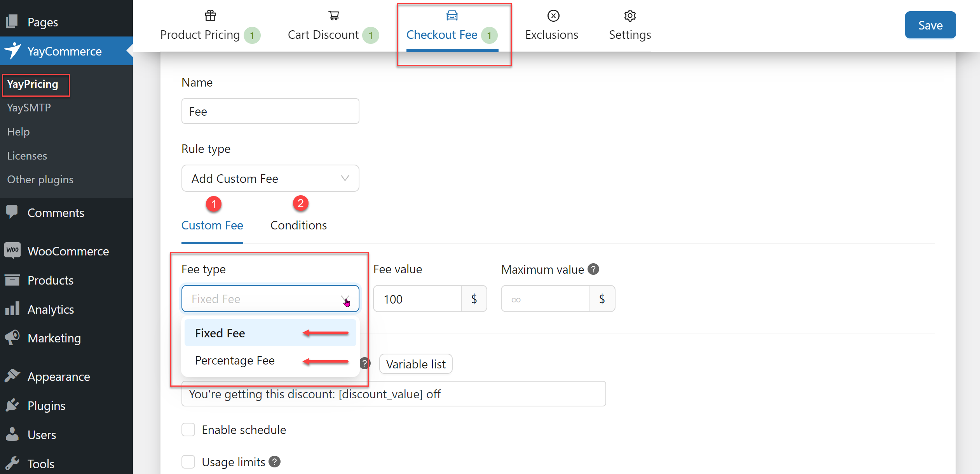This screenshot has width=980, height=474.
Task: Click the Settings gear icon
Action: pos(630,16)
